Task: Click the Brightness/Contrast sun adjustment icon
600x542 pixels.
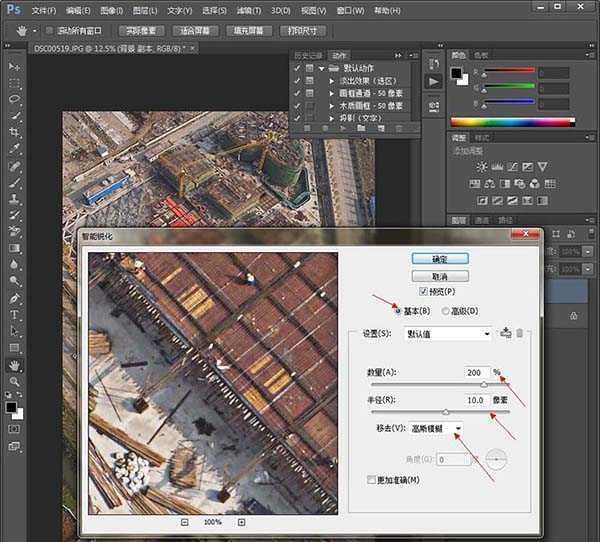Action: [482, 166]
